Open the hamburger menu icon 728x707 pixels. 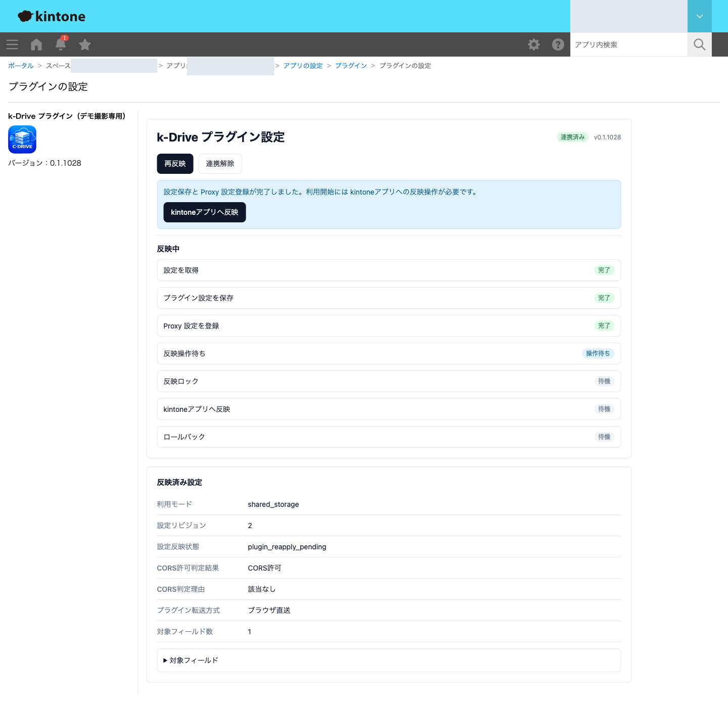[x=12, y=44]
